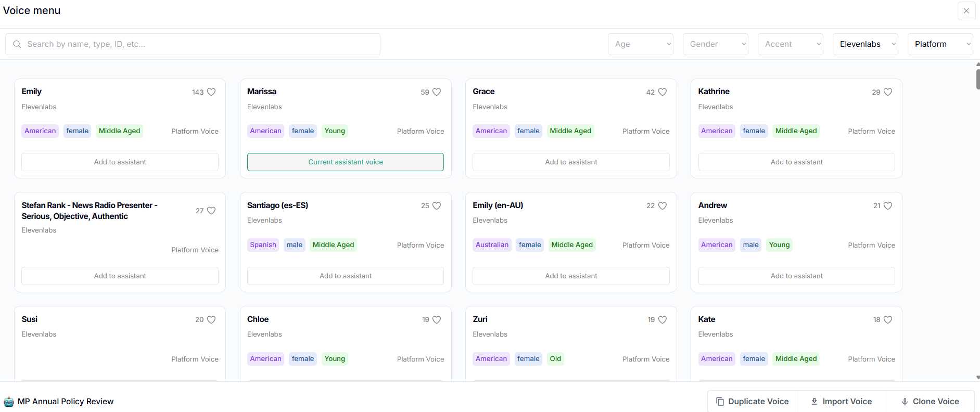Select the Susi voice name

[29, 319]
